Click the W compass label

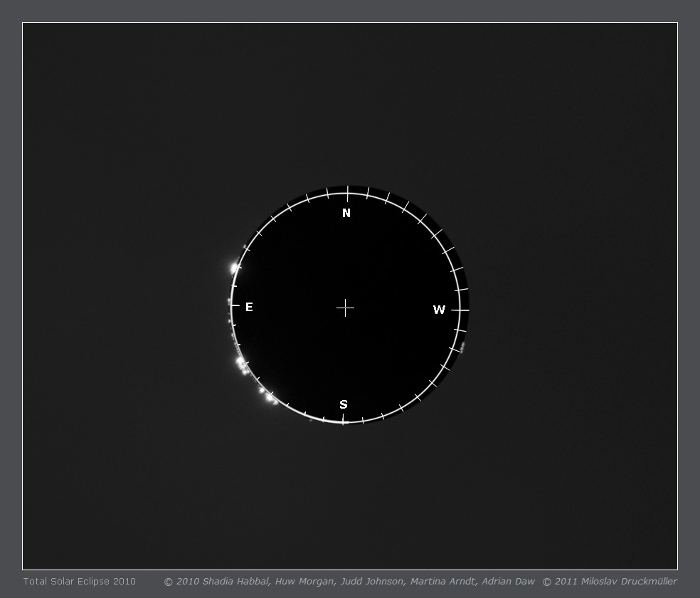coord(439,310)
